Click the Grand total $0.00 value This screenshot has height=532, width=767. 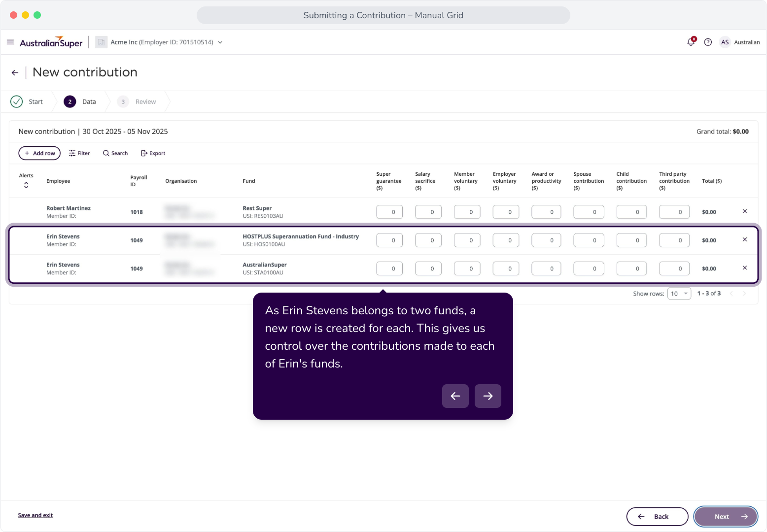click(x=740, y=132)
